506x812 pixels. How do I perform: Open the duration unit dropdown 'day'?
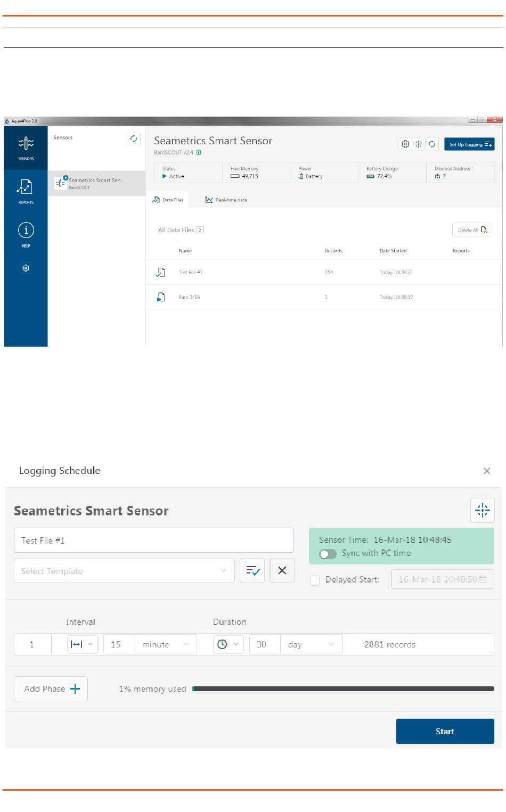312,644
